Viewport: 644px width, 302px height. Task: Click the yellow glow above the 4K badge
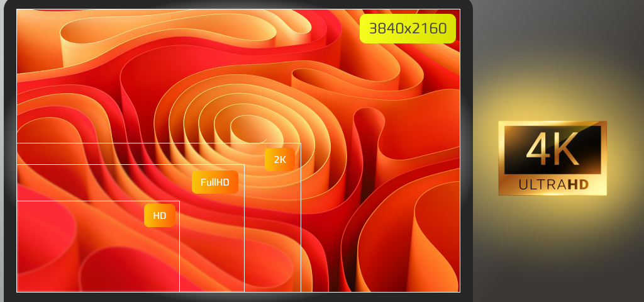point(552,94)
